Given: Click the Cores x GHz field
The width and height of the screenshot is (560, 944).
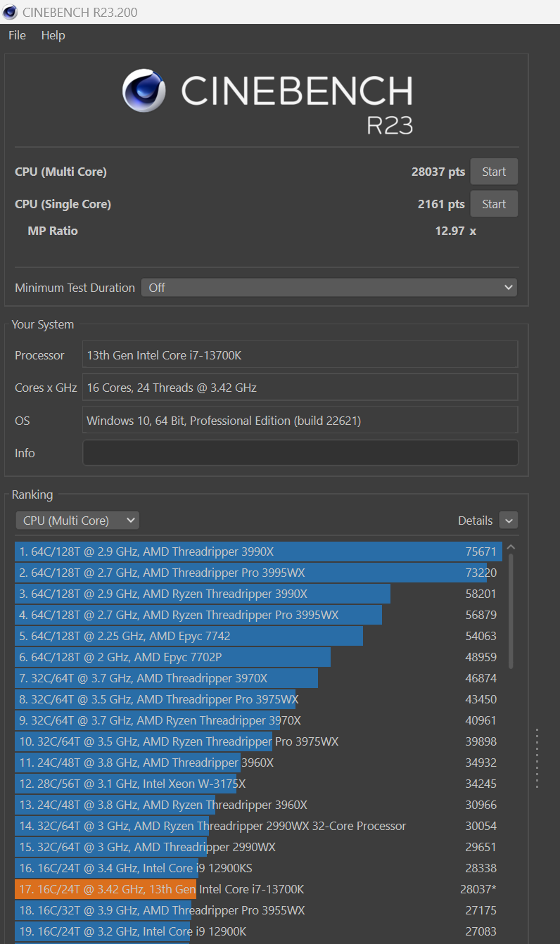Looking at the screenshot, I should 300,387.
